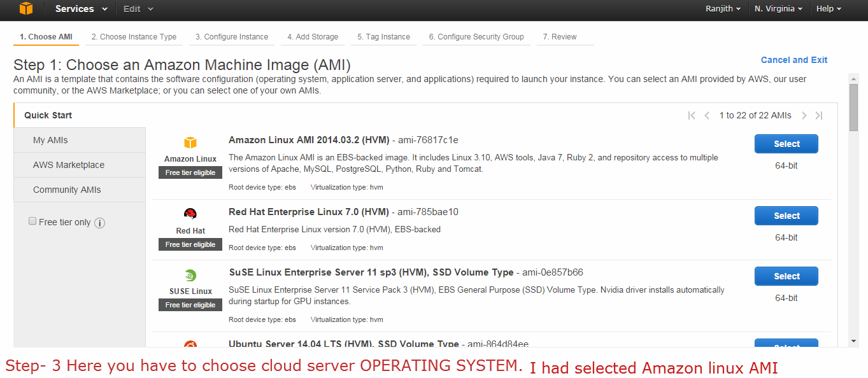Go to the 1. Choose AMI step
Image resolution: width=868 pixels, height=378 pixels.
[x=46, y=37]
